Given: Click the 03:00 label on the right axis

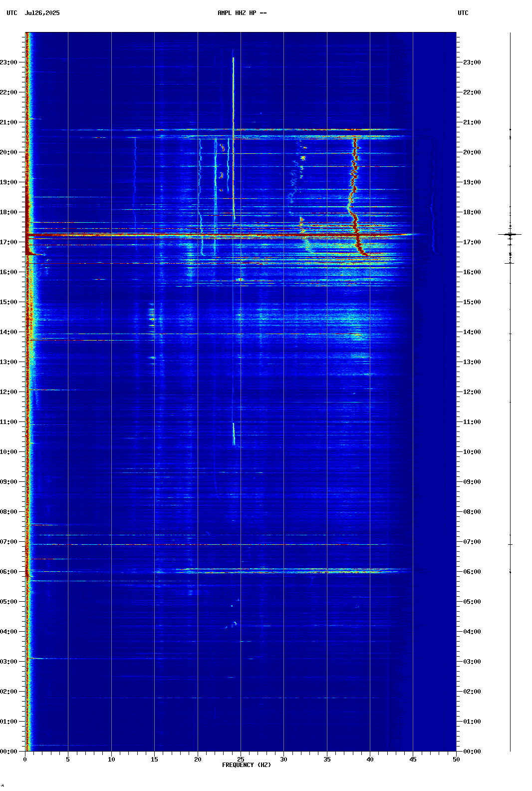Looking at the screenshot, I should (472, 662).
